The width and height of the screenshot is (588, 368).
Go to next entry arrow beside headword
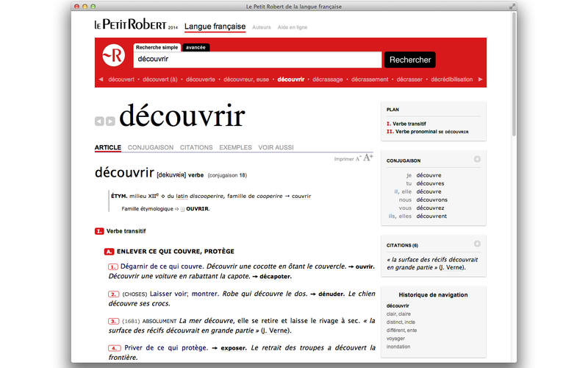pos(110,121)
